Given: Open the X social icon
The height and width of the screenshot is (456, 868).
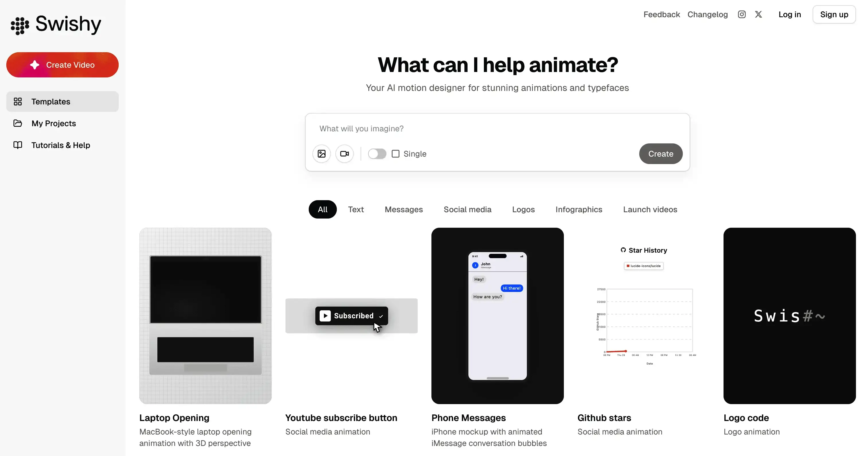Looking at the screenshot, I should pyautogui.click(x=758, y=14).
